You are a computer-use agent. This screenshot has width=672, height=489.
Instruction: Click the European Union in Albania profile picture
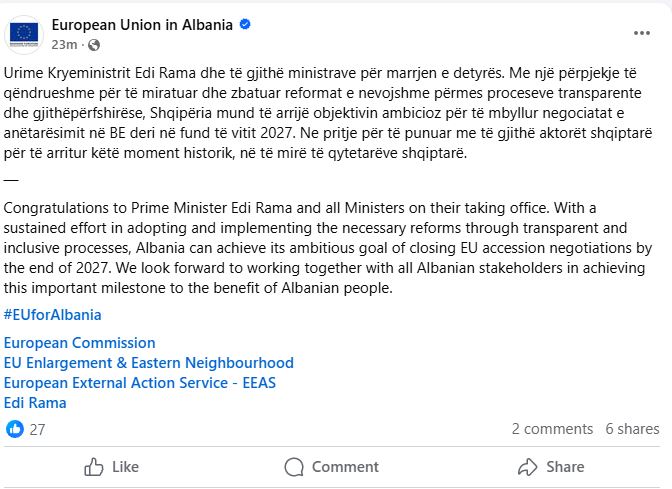[x=25, y=32]
